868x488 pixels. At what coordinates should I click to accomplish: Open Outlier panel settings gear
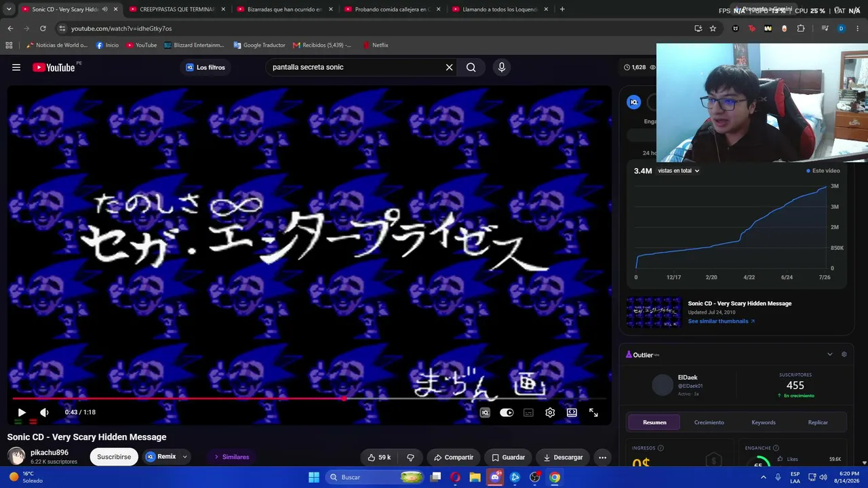coord(844,354)
